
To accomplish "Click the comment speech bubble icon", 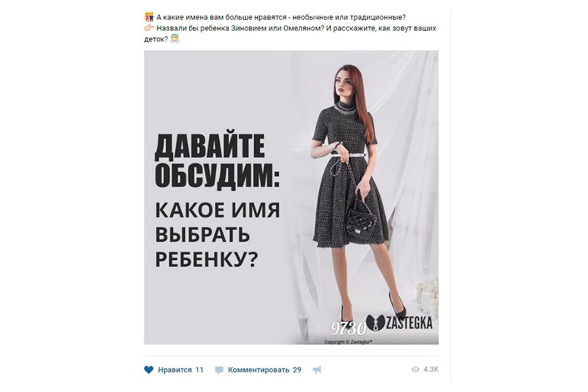I will tap(219, 370).
